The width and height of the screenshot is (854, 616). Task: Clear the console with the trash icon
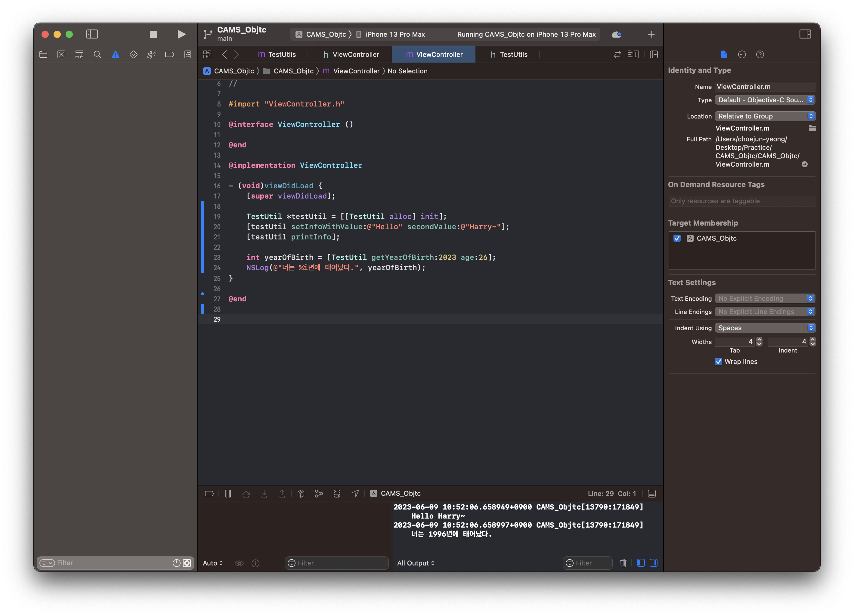[623, 563]
